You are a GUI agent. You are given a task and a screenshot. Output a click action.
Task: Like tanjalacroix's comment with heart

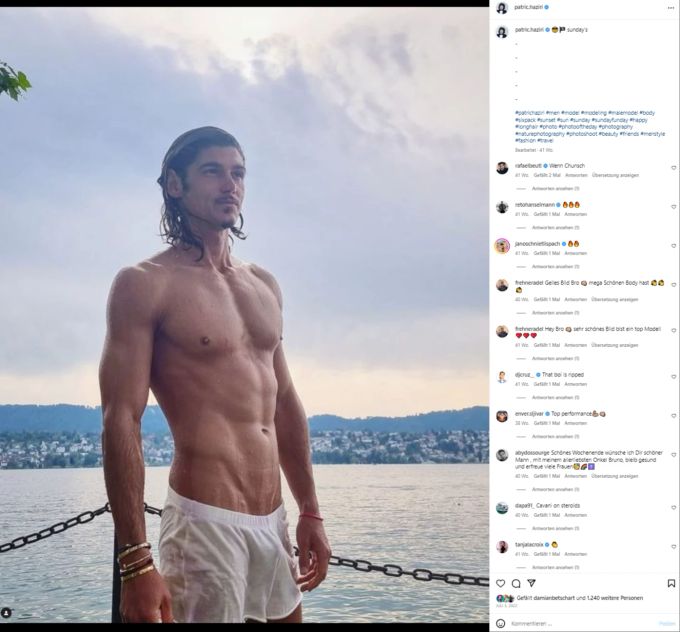click(x=673, y=547)
